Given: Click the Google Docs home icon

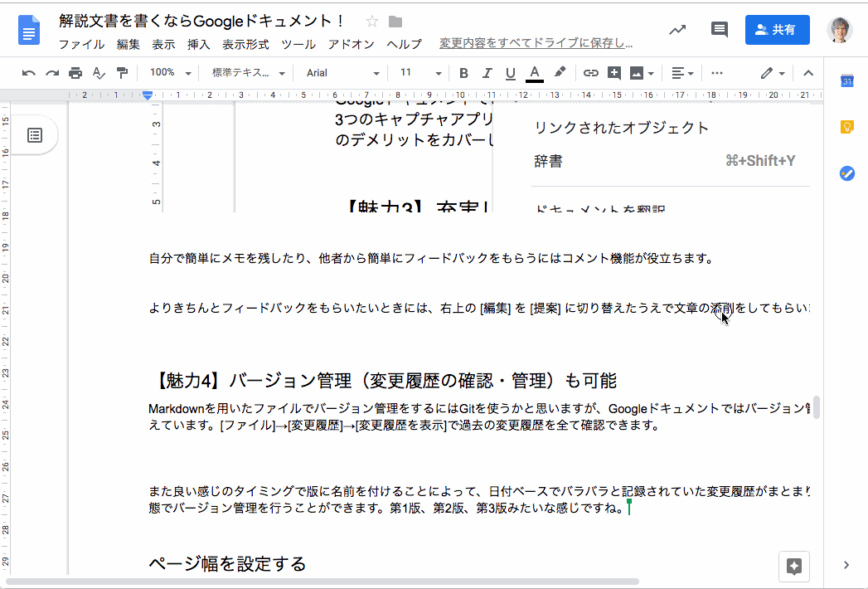Looking at the screenshot, I should pos(29,30).
